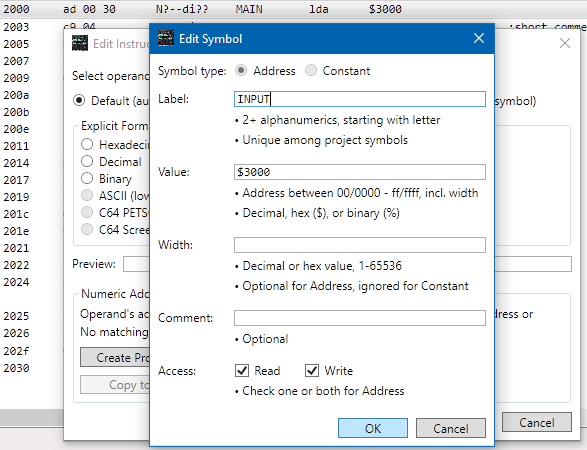587x450 pixels.
Task: Choose the Binary explicit format
Action: 87,178
